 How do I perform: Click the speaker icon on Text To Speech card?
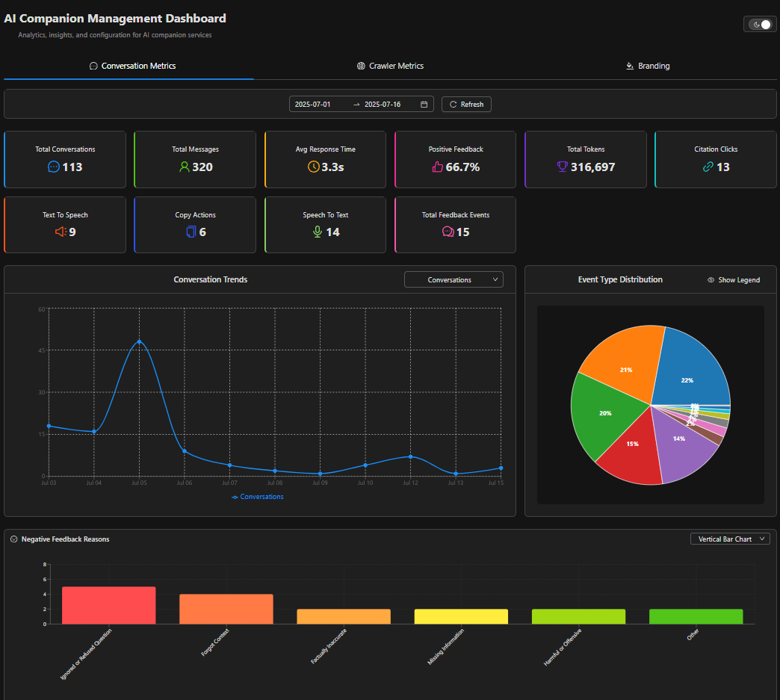(59, 232)
